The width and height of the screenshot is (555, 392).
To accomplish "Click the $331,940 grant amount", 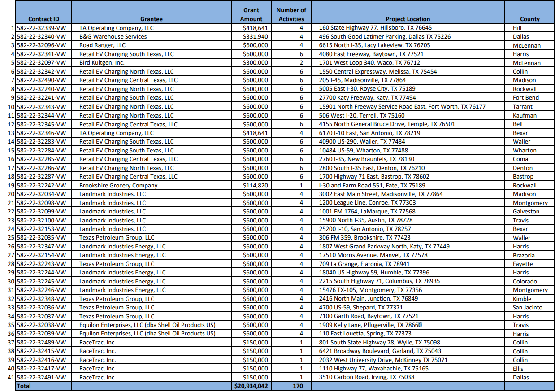I will [255, 37].
